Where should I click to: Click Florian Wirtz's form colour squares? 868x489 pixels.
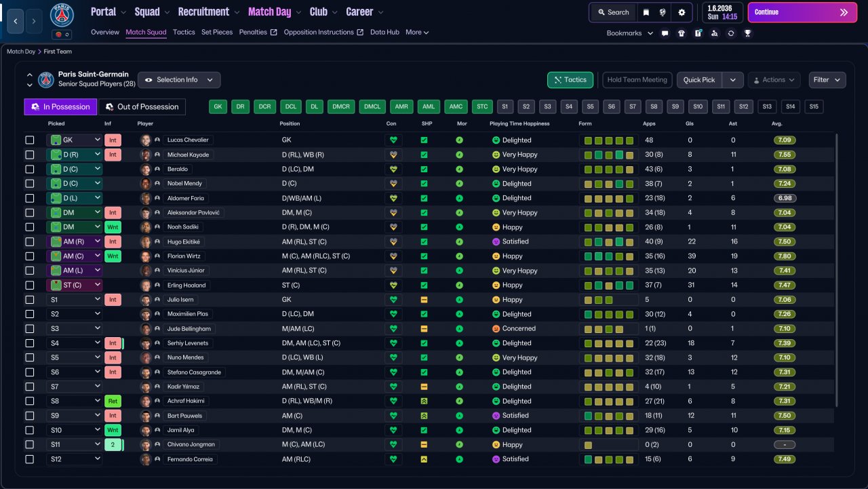coord(609,256)
